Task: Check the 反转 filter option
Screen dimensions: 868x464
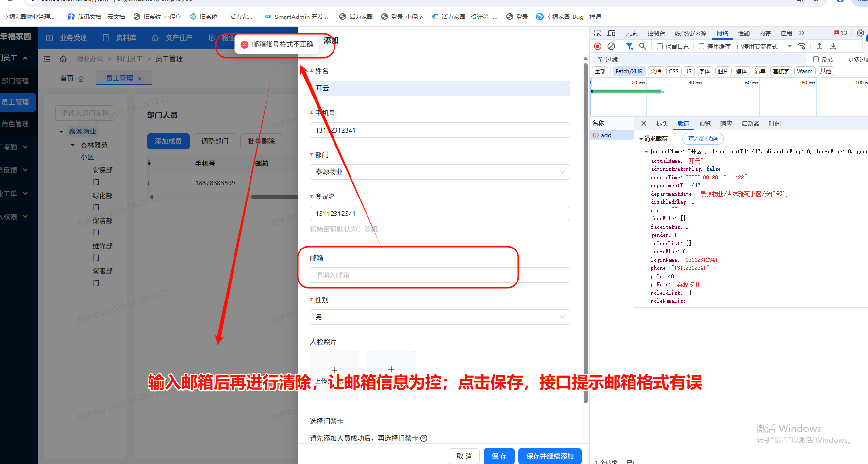Action: pos(815,59)
